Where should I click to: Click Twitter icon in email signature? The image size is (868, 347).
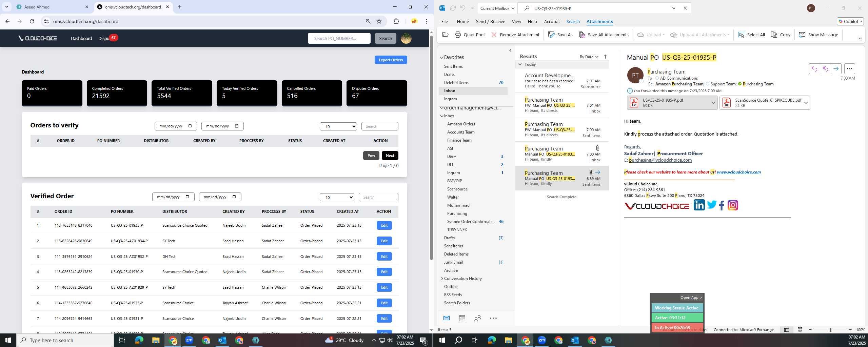coord(712,205)
